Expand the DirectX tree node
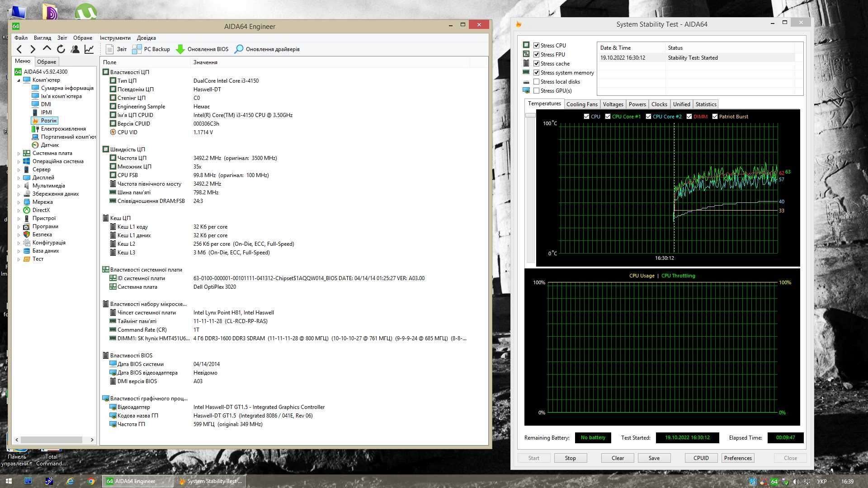Image resolution: width=868 pixels, height=488 pixels. click(x=19, y=211)
